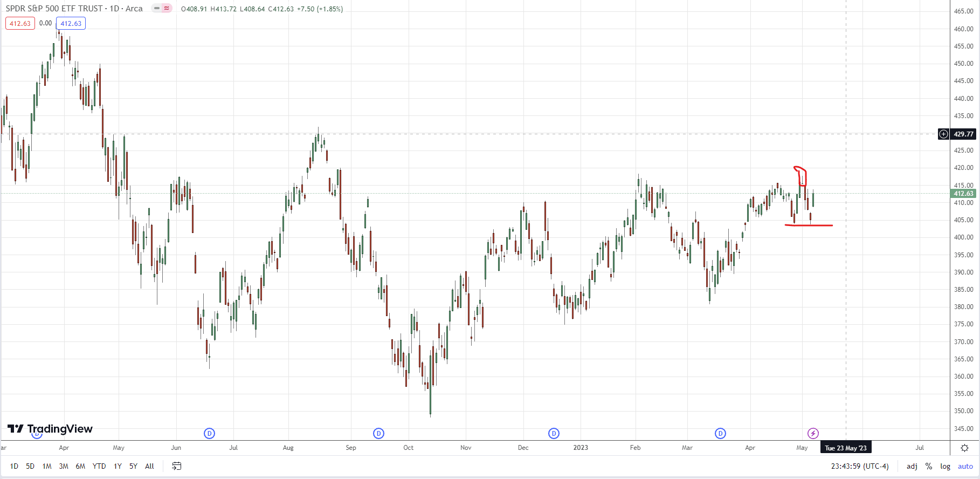Viewport: 980px width, 479px height.
Task: Select the YTD date range
Action: 99,466
